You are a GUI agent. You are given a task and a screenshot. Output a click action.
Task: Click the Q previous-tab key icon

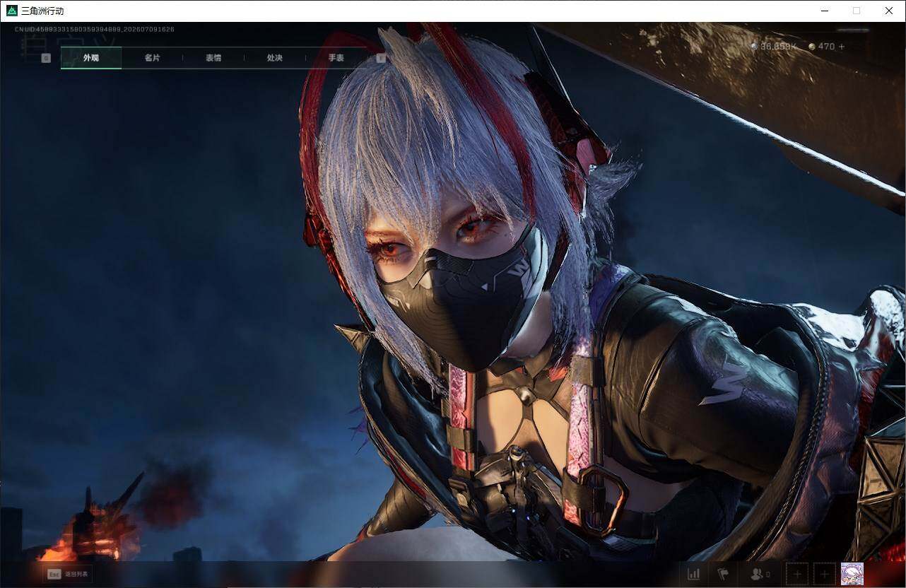click(46, 58)
